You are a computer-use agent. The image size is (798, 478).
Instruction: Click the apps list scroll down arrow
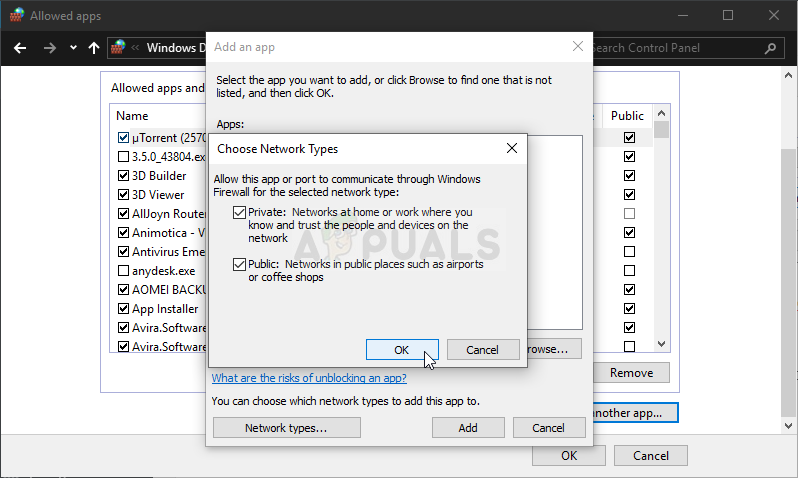[x=661, y=344]
